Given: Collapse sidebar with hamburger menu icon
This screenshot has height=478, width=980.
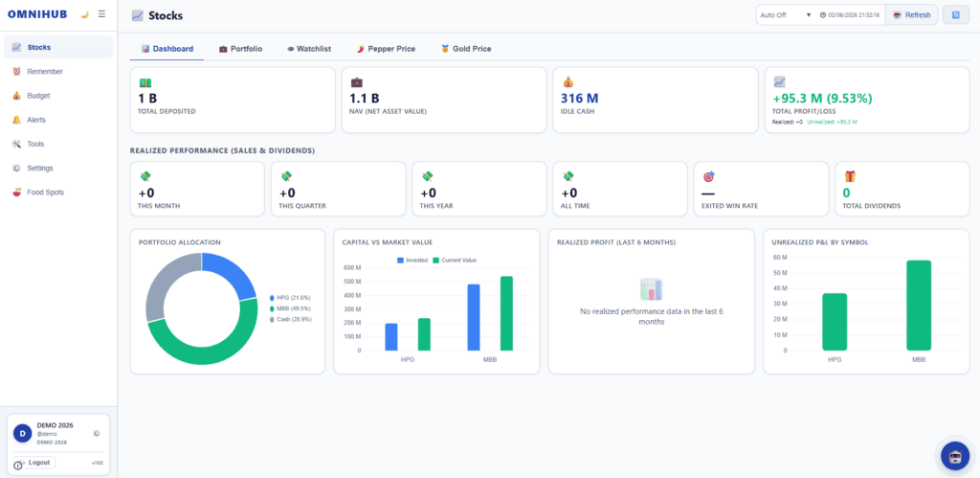Looking at the screenshot, I should point(101,13).
